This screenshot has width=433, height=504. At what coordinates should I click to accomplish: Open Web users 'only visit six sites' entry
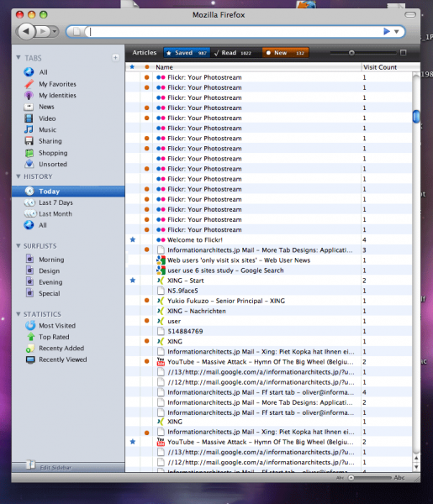tap(239, 260)
